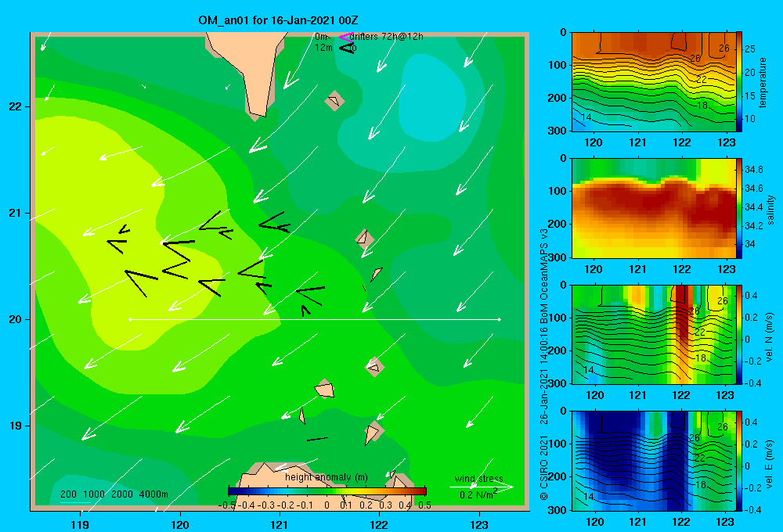Select the island near 122E, 19.5N
The width and height of the screenshot is (783, 532).
(x=374, y=367)
